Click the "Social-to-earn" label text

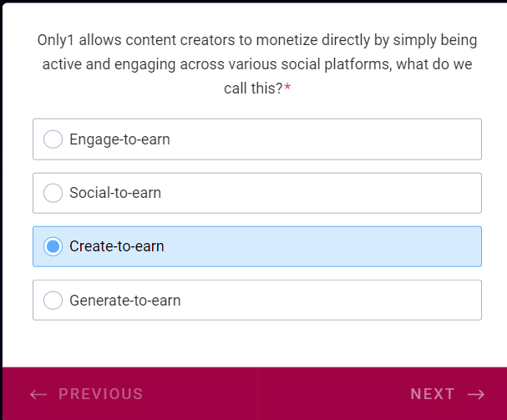coord(115,193)
